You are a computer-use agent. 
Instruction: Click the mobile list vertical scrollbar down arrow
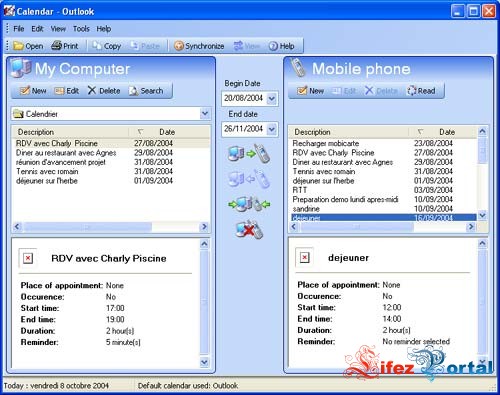(482, 216)
